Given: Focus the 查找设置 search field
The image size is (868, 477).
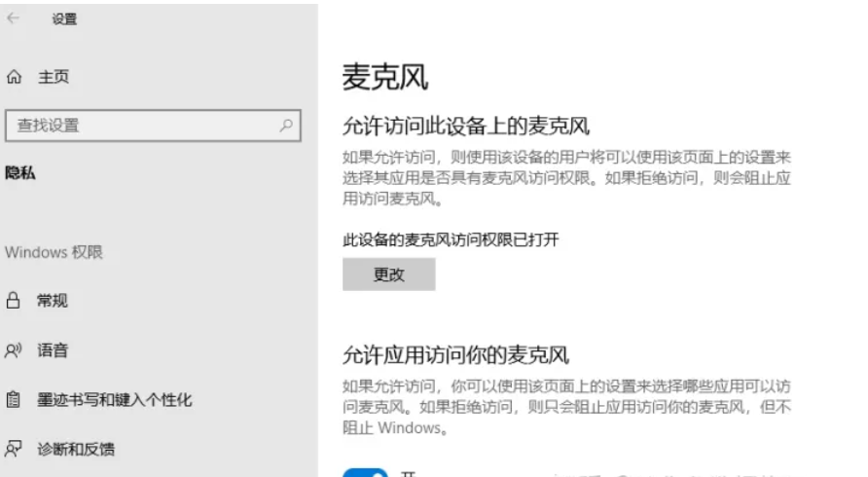Looking at the screenshot, I should [154, 126].
